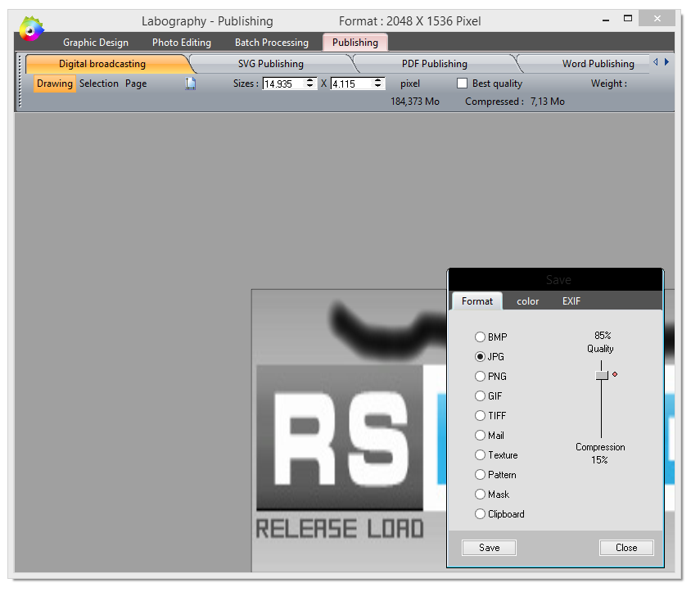Switch to the SVG Publishing tab
The height and width of the screenshot is (592, 700).
270,64
